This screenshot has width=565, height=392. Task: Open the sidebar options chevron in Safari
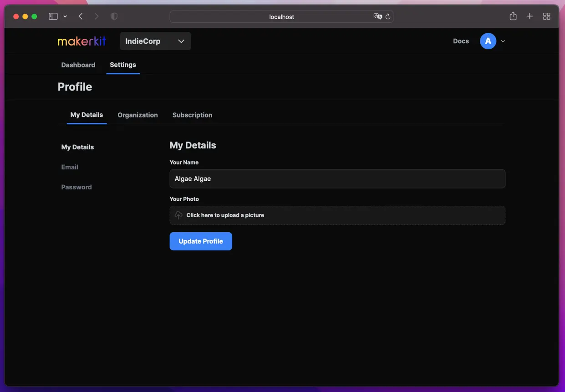point(65,16)
